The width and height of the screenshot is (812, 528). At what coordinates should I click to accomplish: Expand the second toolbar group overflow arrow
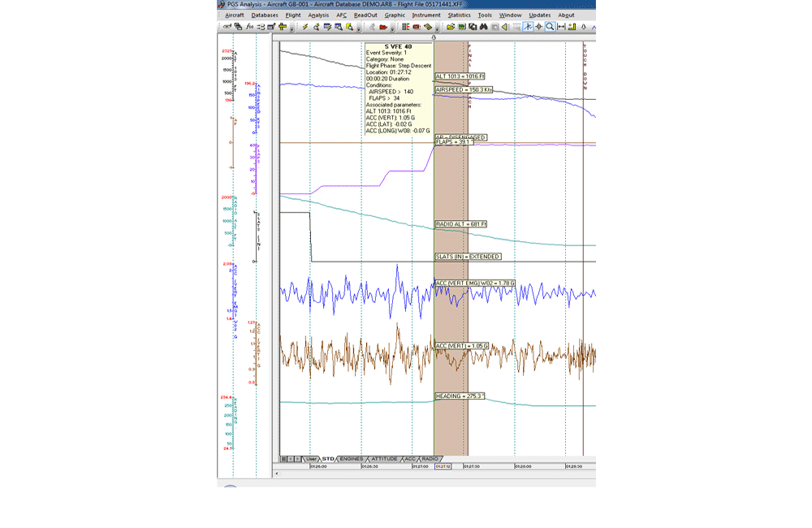[x=359, y=28]
